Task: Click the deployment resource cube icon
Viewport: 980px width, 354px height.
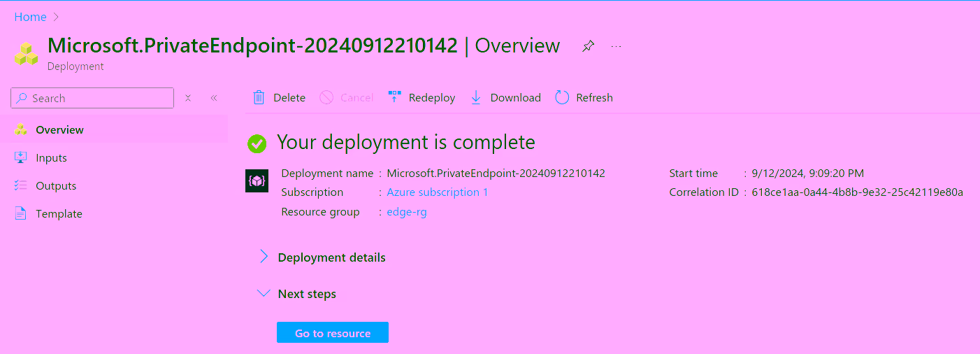Action: point(257,181)
